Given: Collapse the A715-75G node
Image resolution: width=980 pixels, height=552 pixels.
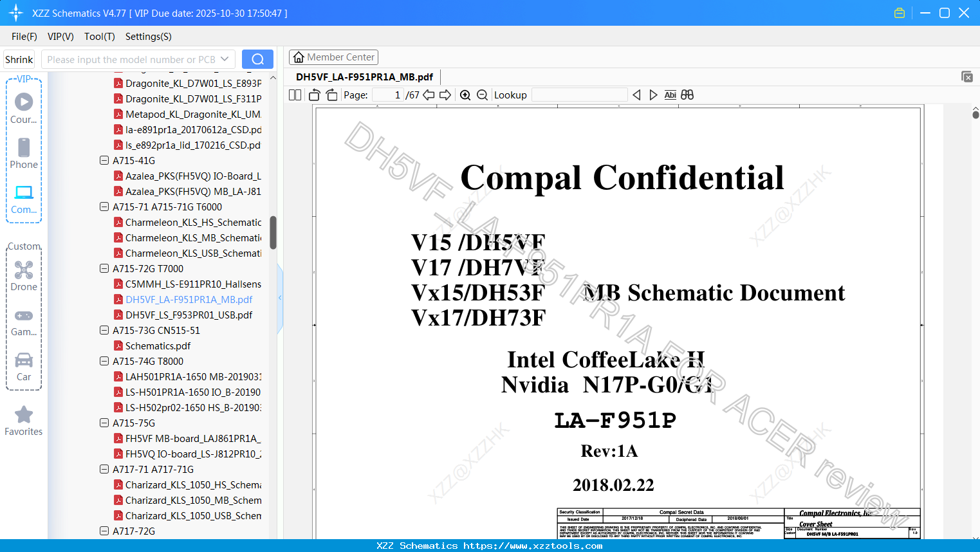Looking at the screenshot, I should point(104,423).
